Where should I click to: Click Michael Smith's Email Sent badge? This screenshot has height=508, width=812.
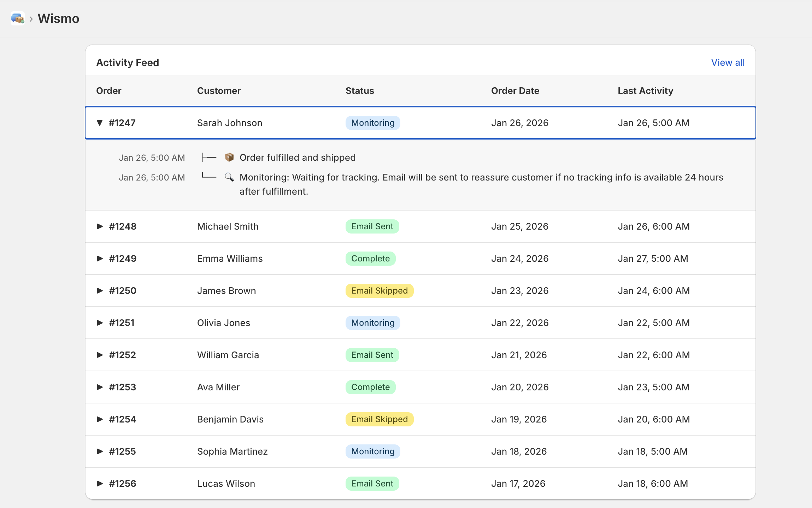point(372,226)
